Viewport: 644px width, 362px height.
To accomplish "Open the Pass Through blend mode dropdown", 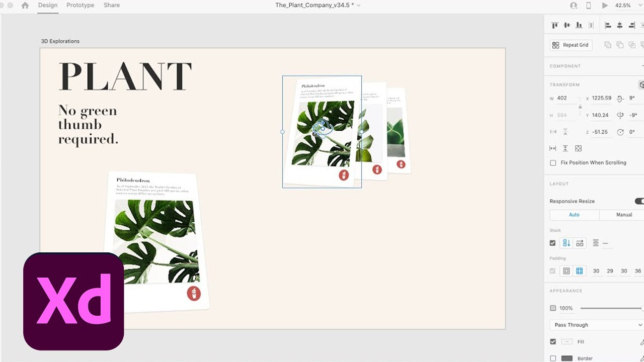I will (x=597, y=325).
